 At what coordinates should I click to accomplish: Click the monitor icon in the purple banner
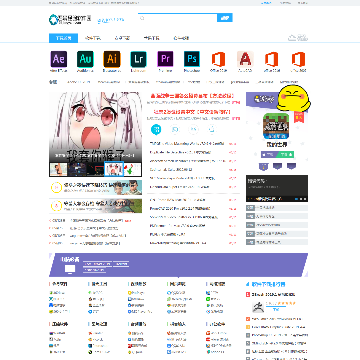point(70,269)
